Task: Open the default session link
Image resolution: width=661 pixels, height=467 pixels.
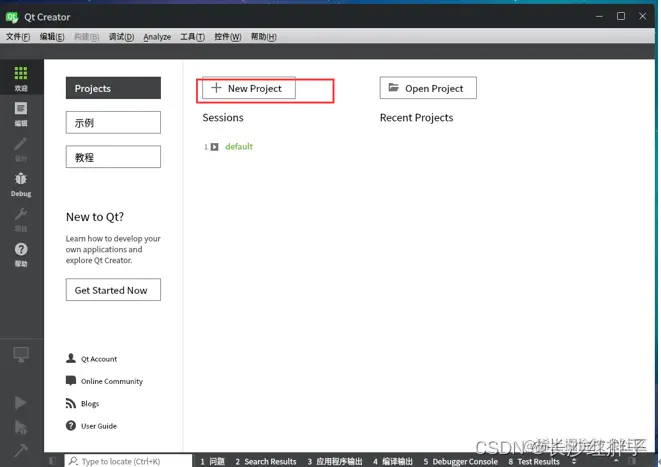Action: [x=239, y=146]
